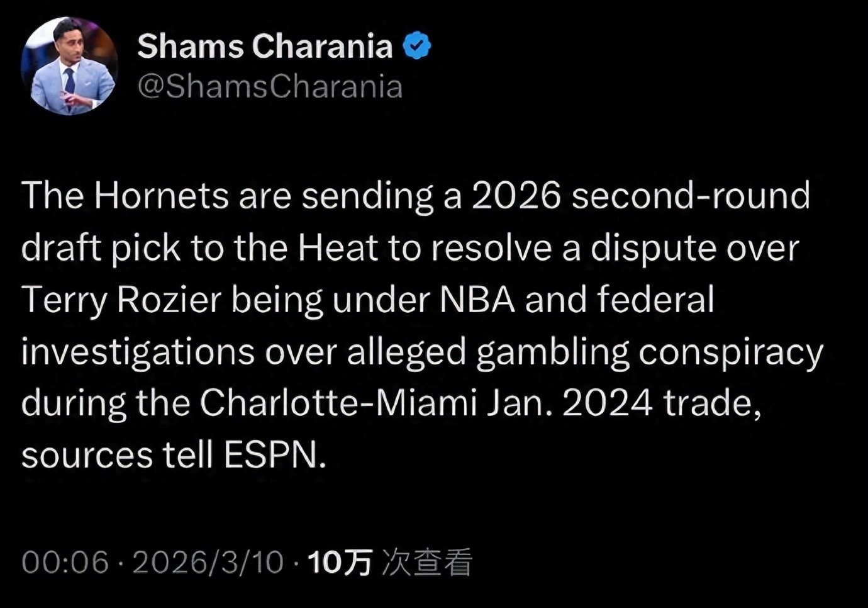Image resolution: width=868 pixels, height=608 pixels.
Task: Click Shams Charania's profile avatar photo
Action: point(69,66)
